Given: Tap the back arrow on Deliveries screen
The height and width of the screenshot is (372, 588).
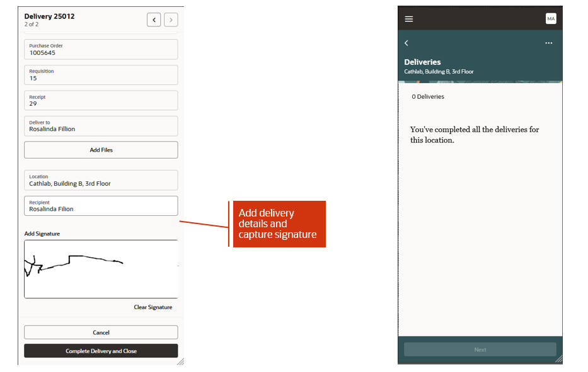Looking at the screenshot, I should [x=406, y=43].
